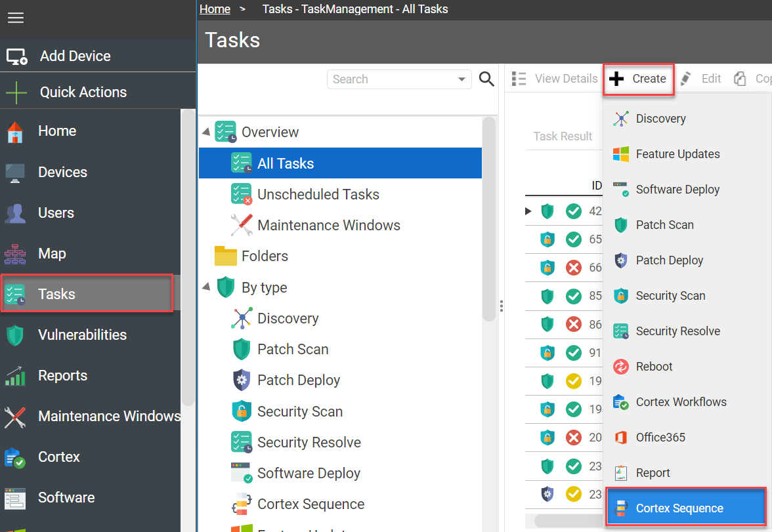Click the Map network icon

(15, 254)
